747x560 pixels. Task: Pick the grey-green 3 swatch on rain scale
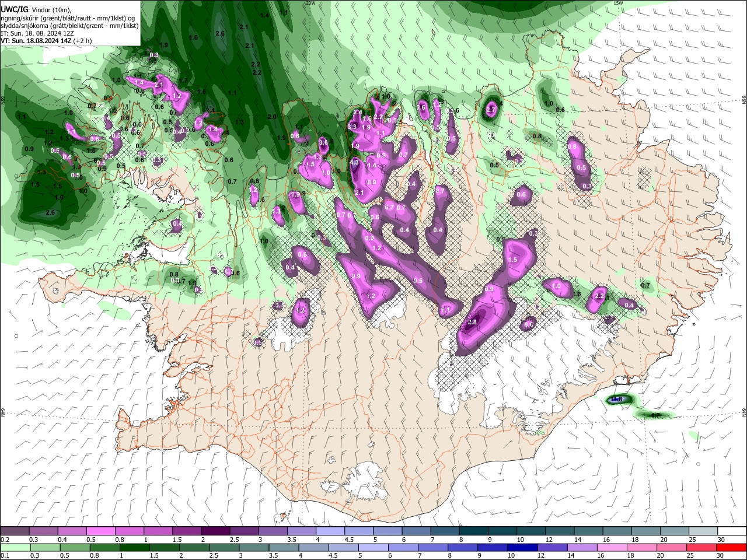[254, 547]
